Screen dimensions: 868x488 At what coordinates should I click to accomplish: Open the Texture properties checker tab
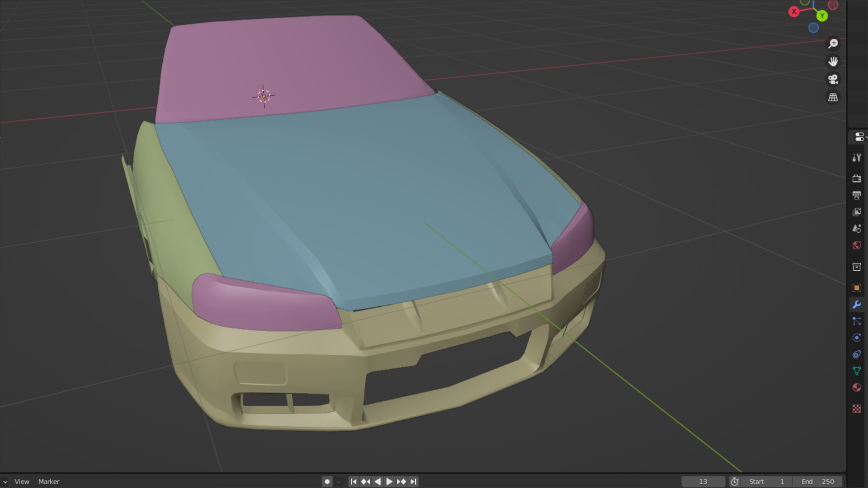856,409
